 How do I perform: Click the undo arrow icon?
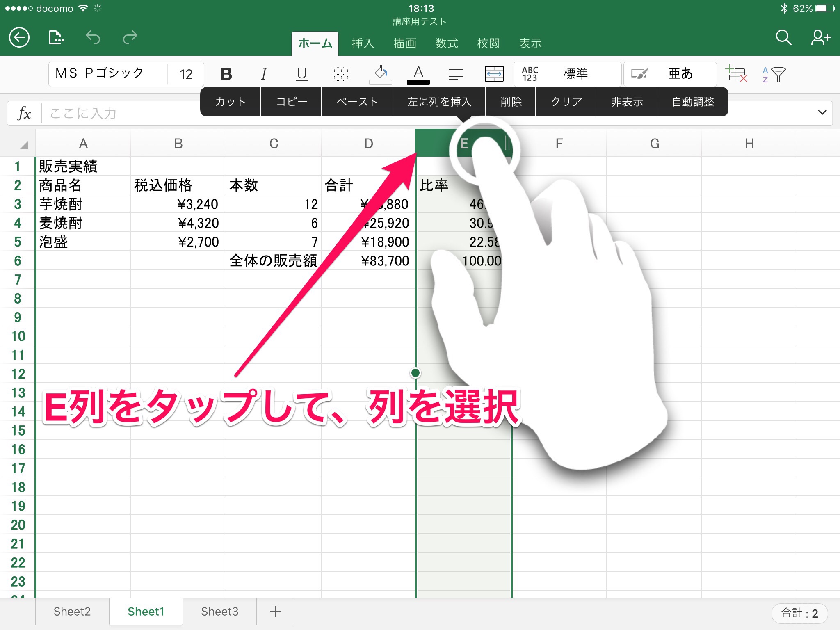click(x=93, y=38)
